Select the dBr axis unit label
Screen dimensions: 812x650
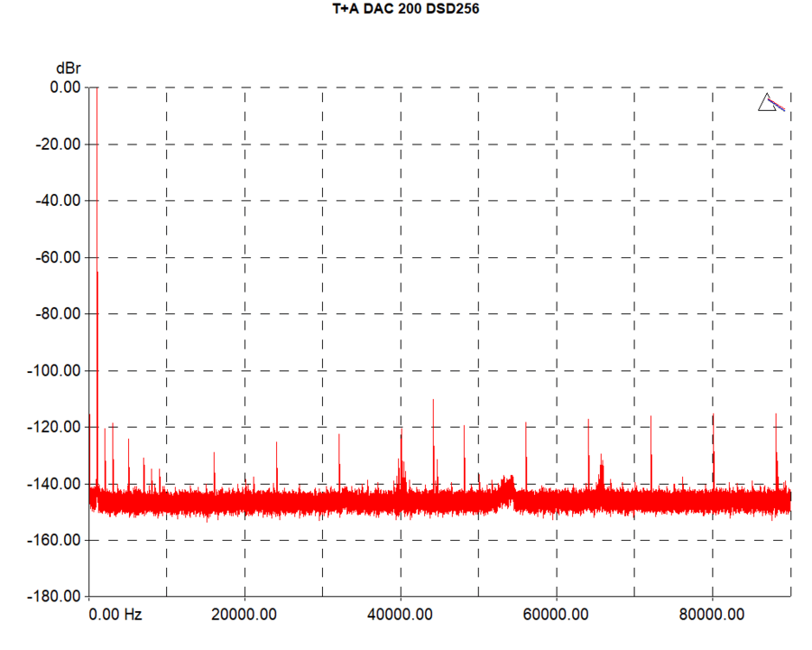pos(68,69)
